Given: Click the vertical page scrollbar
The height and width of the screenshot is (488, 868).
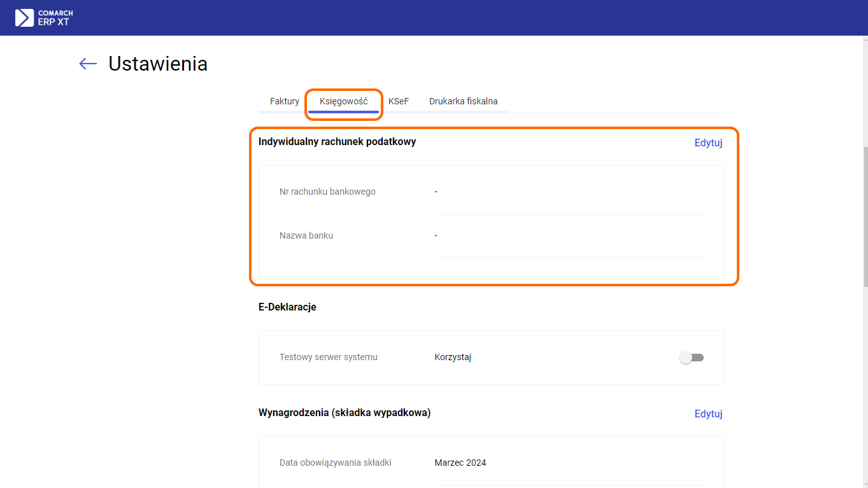Looking at the screenshot, I should (864, 216).
